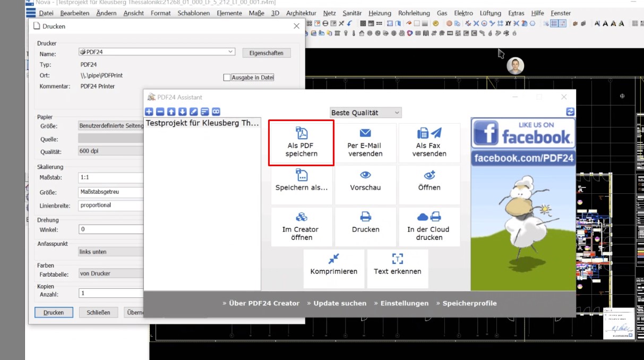This screenshot has height=360, width=644.
Task: Open the Über PDF24 Creator link
Action: point(261,303)
